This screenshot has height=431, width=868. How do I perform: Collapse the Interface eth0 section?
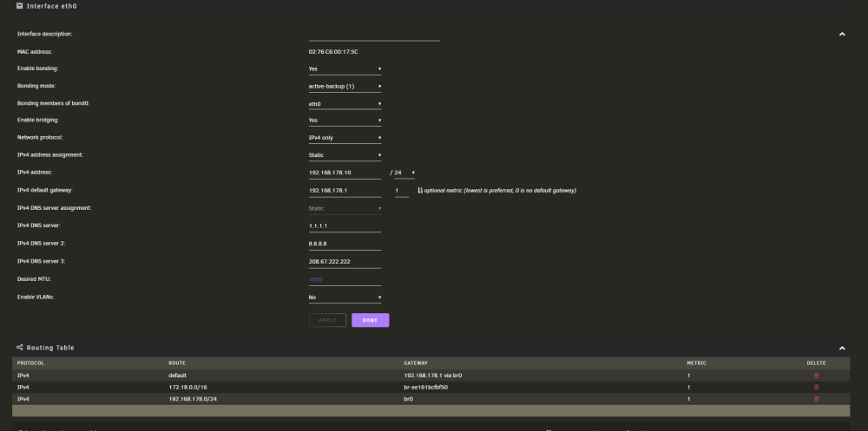[842, 35]
